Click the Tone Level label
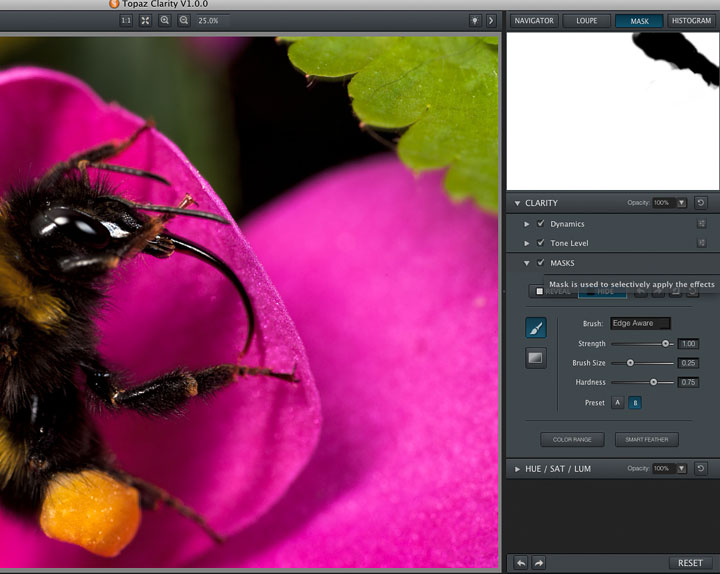 pyautogui.click(x=569, y=243)
